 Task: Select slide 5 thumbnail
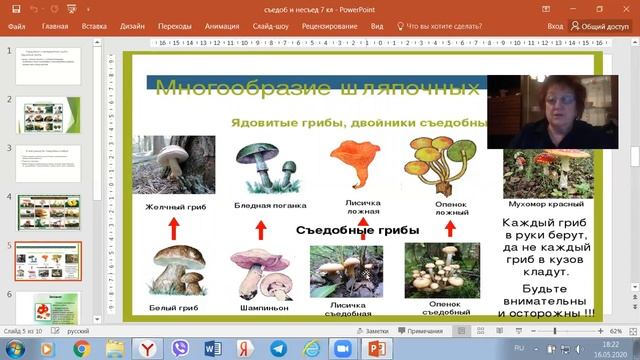click(x=48, y=261)
